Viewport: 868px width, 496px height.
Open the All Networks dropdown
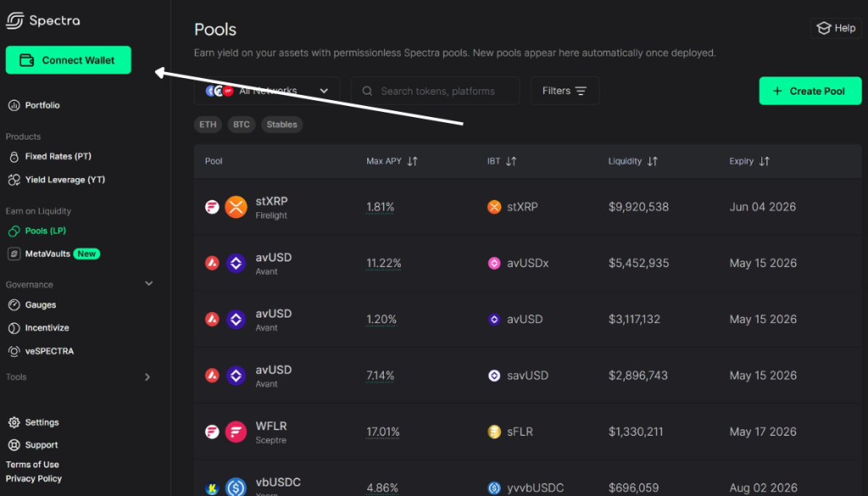tap(267, 91)
